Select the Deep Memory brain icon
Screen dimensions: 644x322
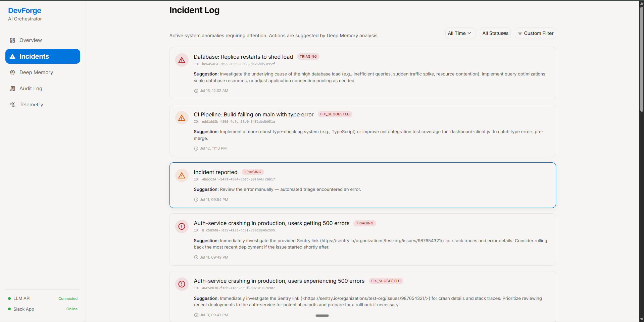coord(12,72)
